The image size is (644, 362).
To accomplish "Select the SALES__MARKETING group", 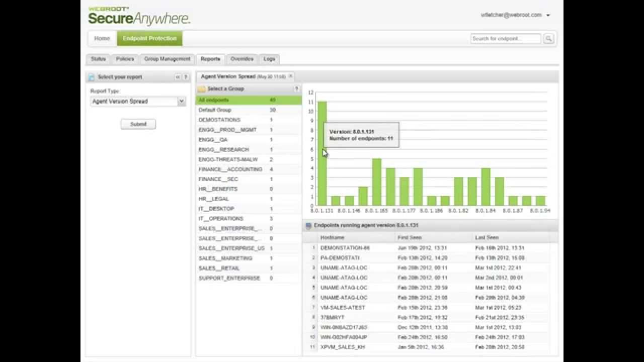I will coord(249,258).
